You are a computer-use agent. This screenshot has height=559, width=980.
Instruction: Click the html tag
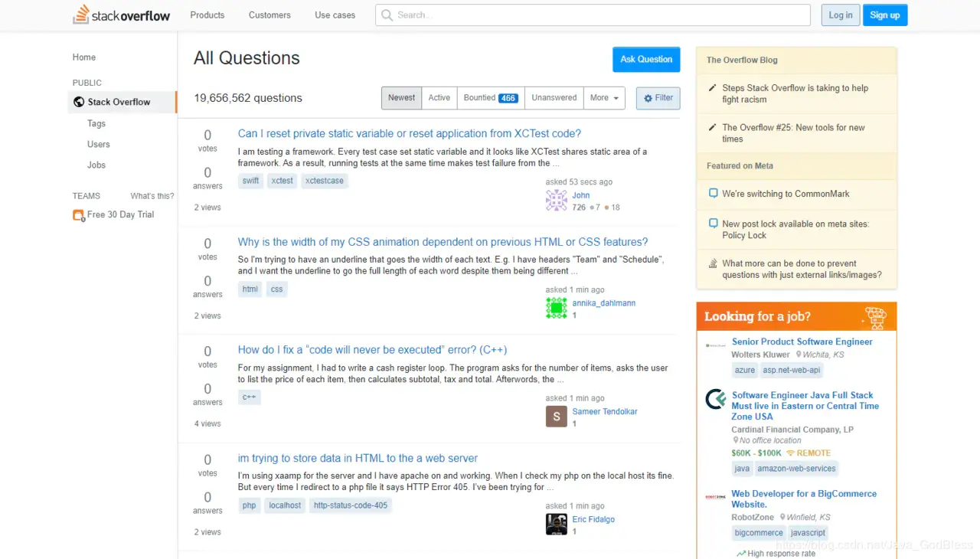(x=250, y=289)
